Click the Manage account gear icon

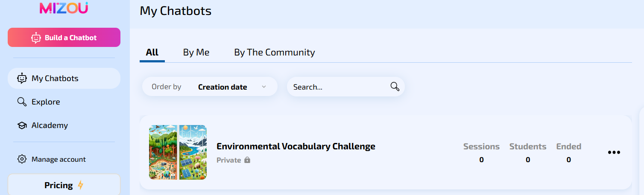click(x=22, y=159)
